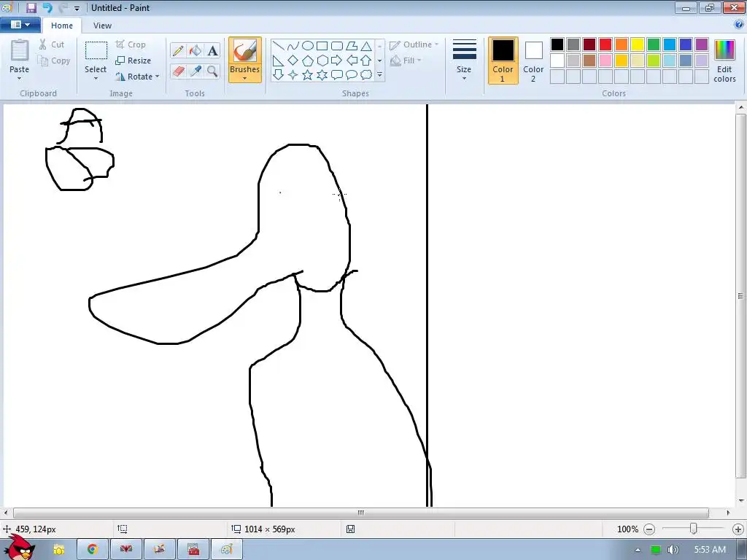747x560 pixels.
Task: Select the Color picker eyedropper
Action: tap(196, 71)
